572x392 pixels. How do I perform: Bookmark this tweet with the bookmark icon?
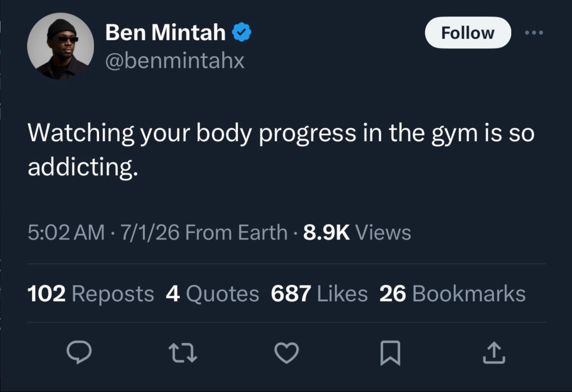point(391,353)
